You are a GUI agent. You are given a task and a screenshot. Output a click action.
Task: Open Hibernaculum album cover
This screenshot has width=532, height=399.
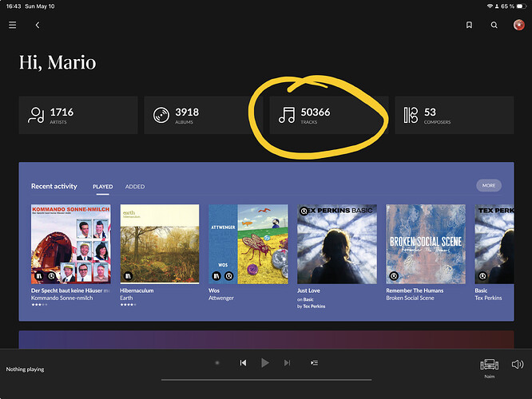pyautogui.click(x=160, y=244)
